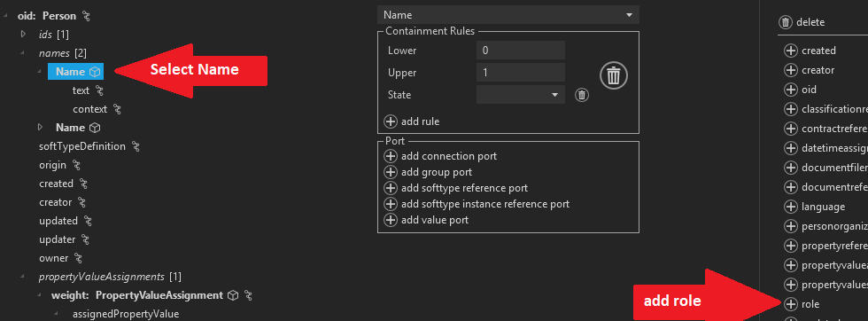Click the plus icon for add value port
Viewport: 868px width, 321px height.
pos(391,220)
